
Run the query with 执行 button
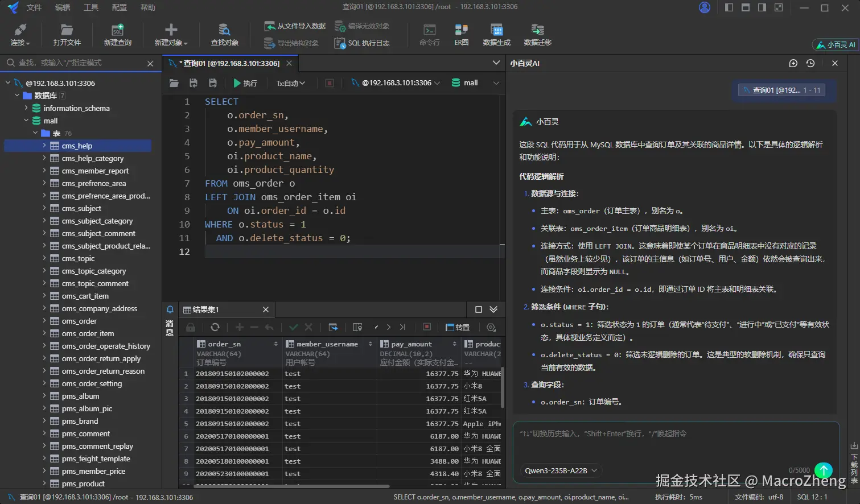[x=245, y=83]
